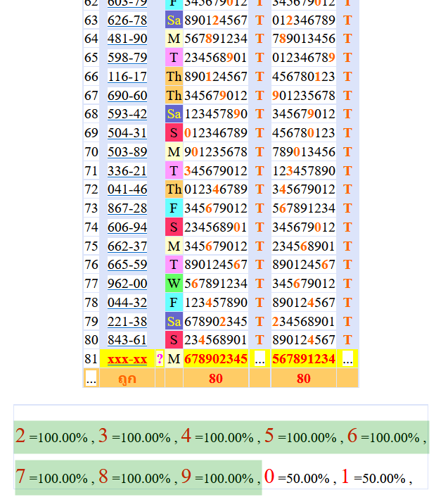The width and height of the screenshot is (448, 502).
Task: Open the xxx-xx prediction link in row 81
Action: [127, 359]
